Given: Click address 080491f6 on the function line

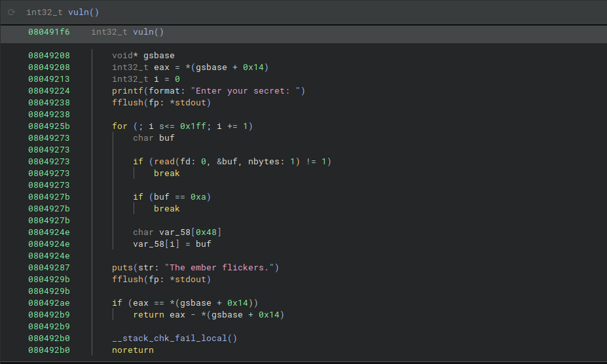Looking at the screenshot, I should 48,32.
